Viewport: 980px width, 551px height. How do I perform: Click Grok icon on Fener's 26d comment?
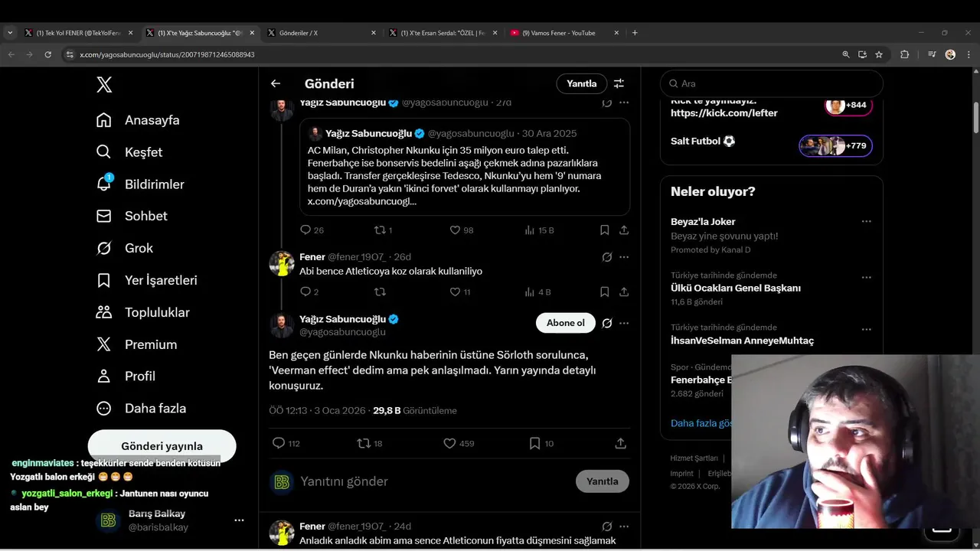(x=606, y=257)
